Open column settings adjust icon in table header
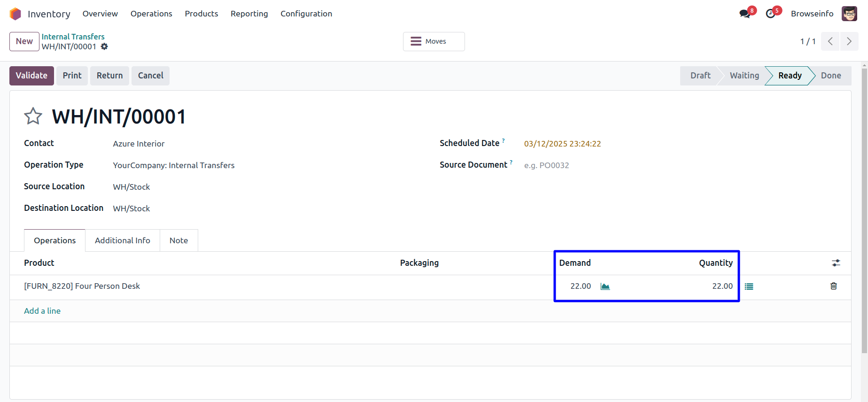Screen dimensions: 868x402 click(836, 263)
